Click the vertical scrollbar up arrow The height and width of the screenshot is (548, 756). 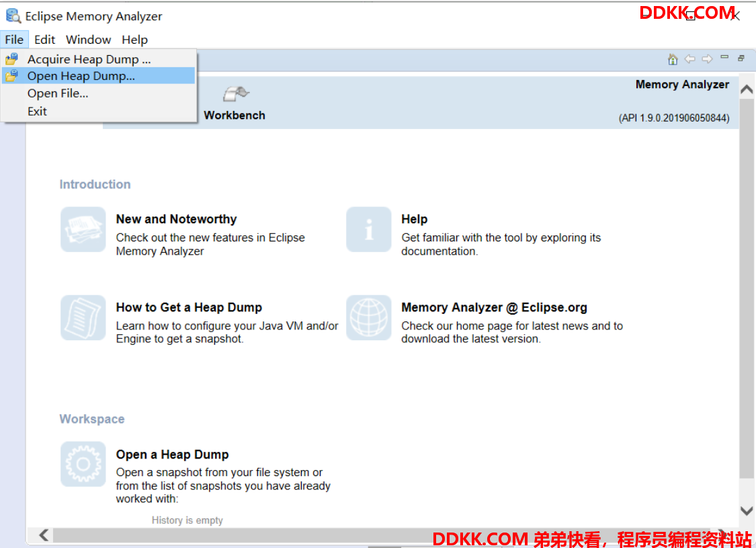[x=747, y=89]
